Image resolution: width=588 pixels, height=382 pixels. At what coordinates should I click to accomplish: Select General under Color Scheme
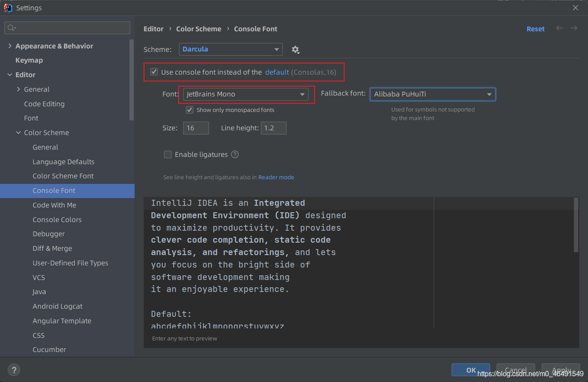[45, 147]
